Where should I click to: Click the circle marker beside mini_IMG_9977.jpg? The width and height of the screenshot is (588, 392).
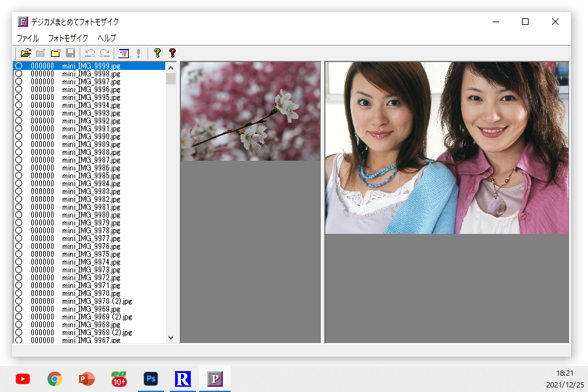coord(19,238)
